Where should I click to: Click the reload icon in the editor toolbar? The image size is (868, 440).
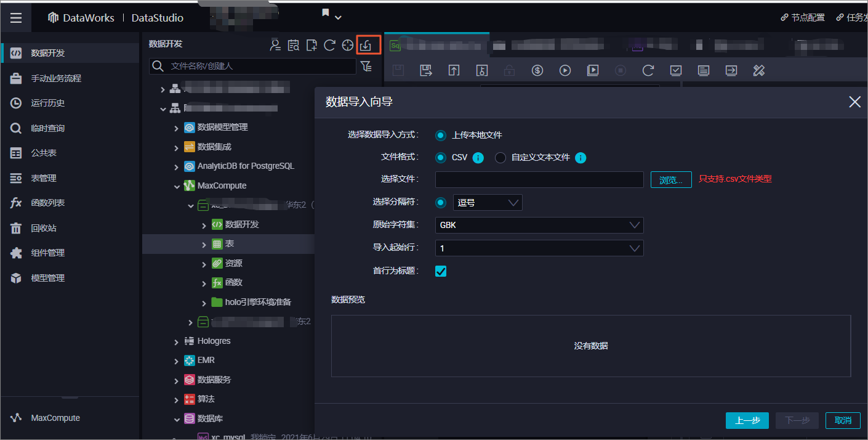648,70
